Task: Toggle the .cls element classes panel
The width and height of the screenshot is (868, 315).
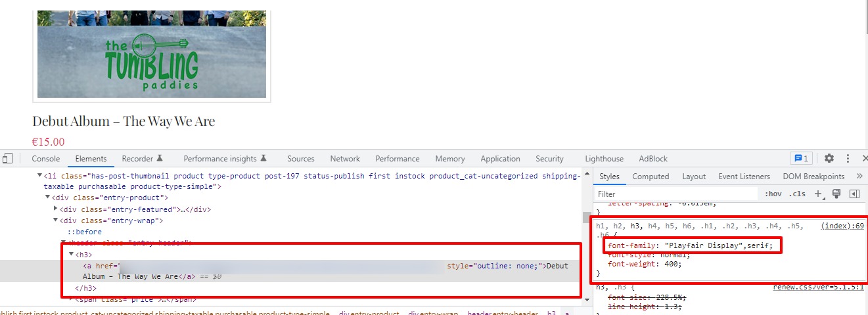Action: click(798, 194)
